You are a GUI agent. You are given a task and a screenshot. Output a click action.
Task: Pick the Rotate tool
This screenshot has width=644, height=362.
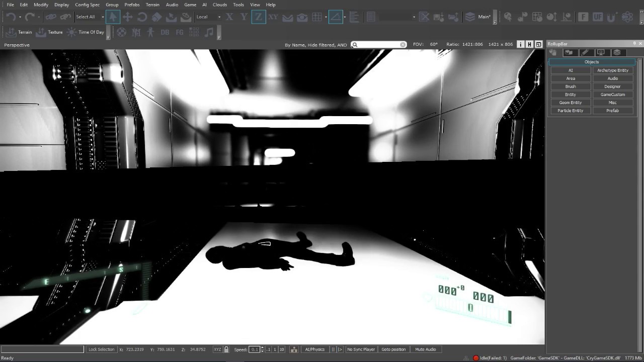click(x=142, y=17)
